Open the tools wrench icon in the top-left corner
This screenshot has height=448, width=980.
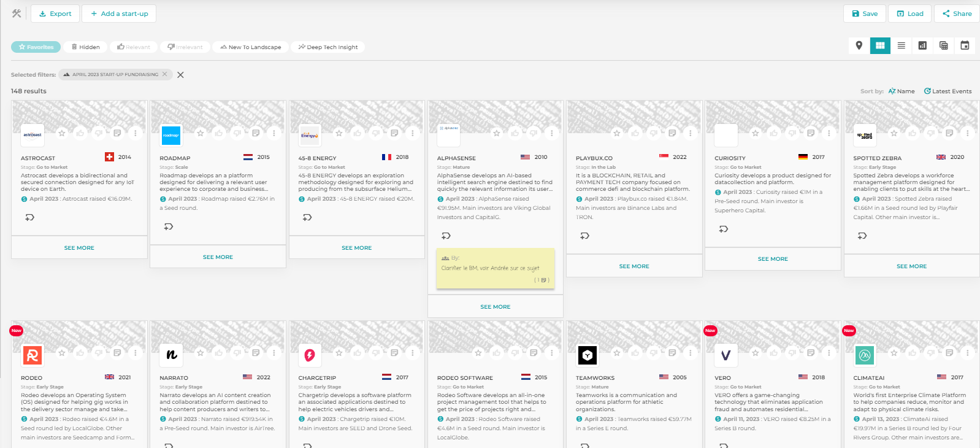coord(17,14)
